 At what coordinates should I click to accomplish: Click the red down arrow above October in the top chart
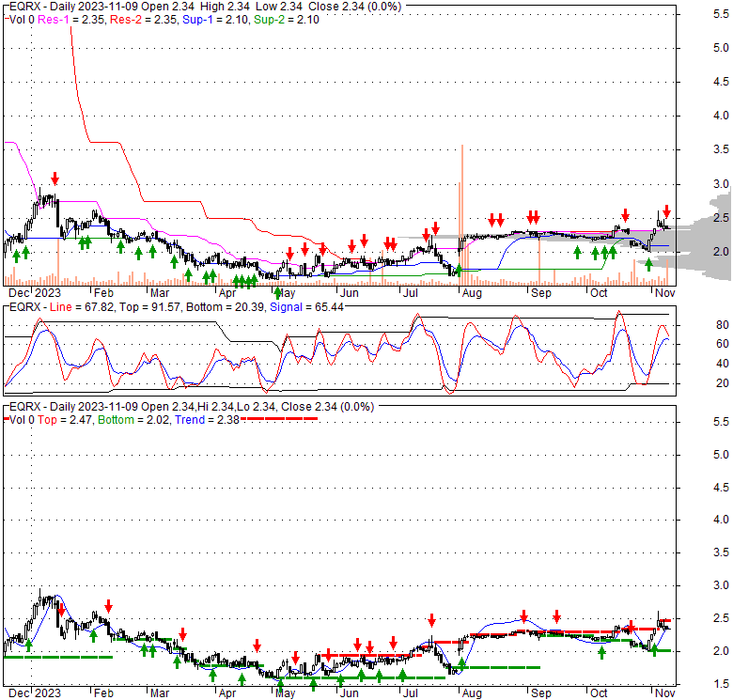(625, 215)
